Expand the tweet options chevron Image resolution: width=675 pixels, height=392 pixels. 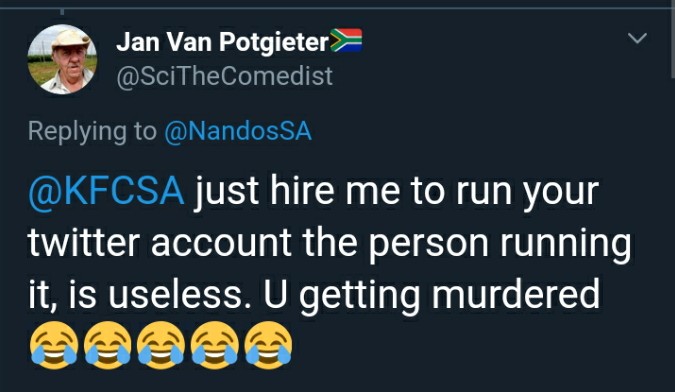[637, 38]
